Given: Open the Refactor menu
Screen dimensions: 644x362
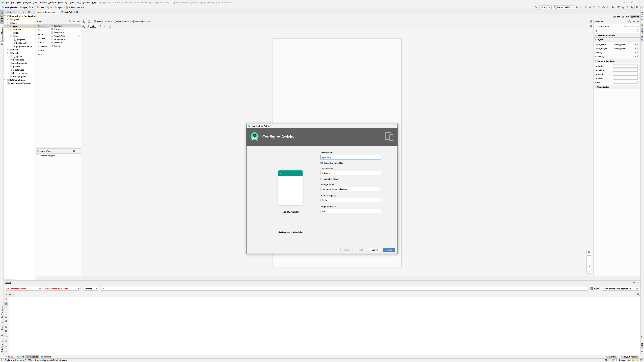Looking at the screenshot, I should [52, 3].
